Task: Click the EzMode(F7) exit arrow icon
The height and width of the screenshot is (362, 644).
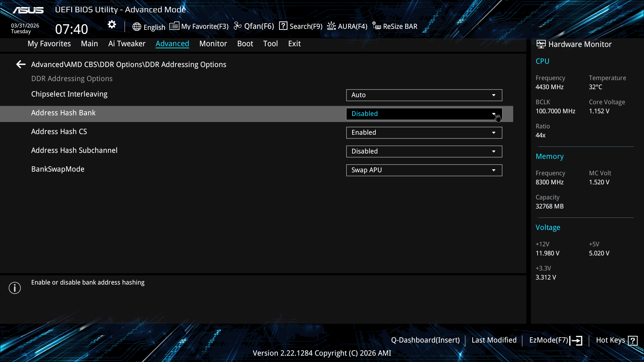Action: (x=576, y=341)
